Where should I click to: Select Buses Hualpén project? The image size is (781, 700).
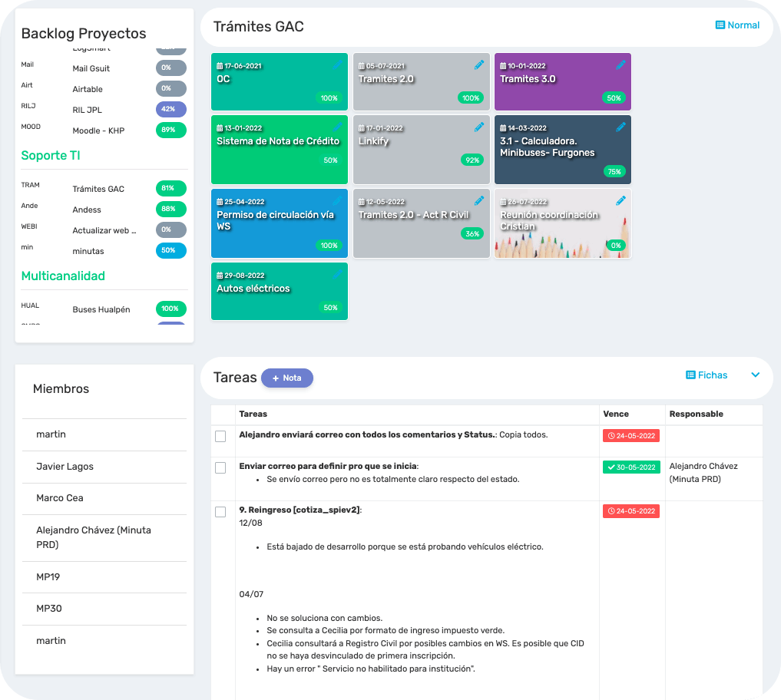[x=101, y=309]
